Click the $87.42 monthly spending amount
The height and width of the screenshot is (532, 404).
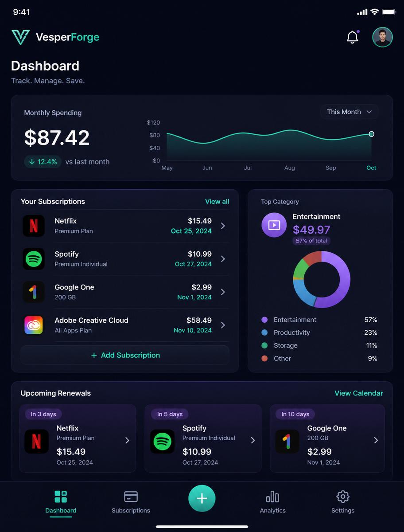click(57, 137)
